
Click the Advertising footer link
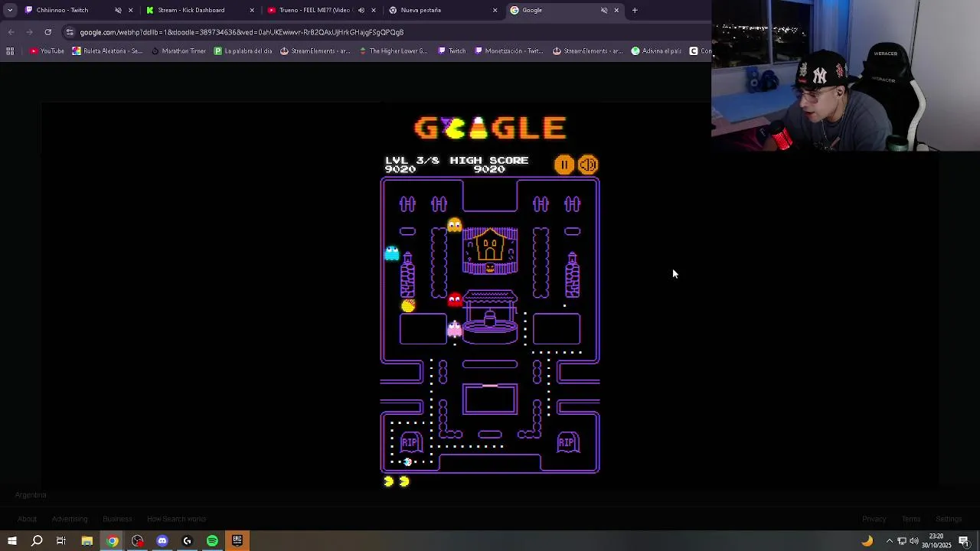[70, 519]
